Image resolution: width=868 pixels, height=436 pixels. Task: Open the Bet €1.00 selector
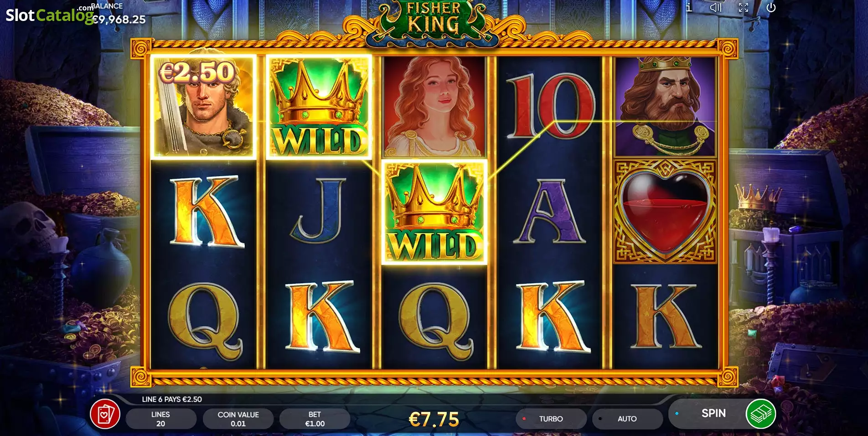point(315,419)
